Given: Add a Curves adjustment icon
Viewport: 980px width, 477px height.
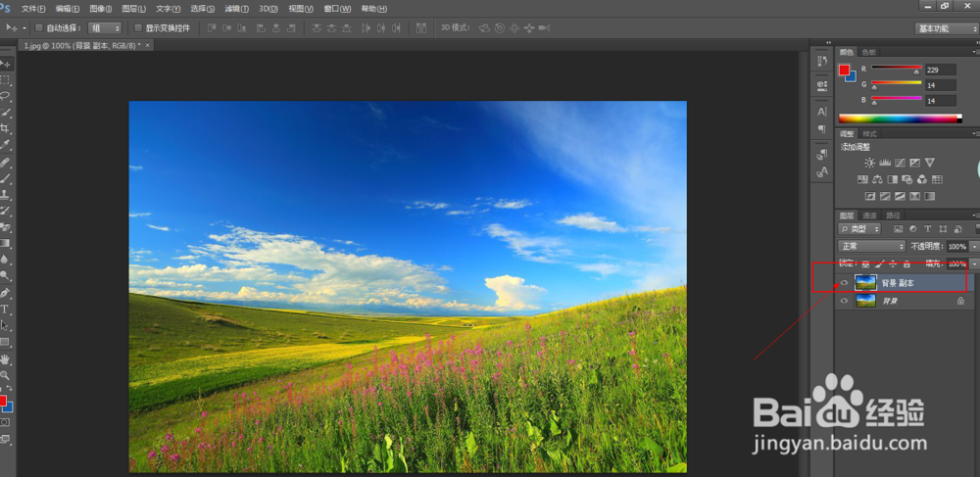Looking at the screenshot, I should [900, 163].
